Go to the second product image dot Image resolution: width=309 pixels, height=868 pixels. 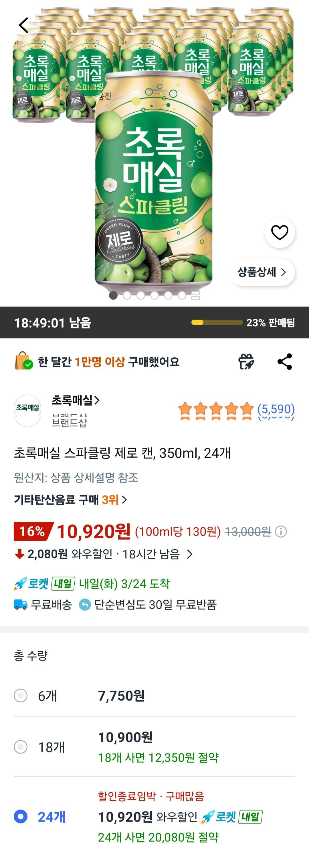127,295
